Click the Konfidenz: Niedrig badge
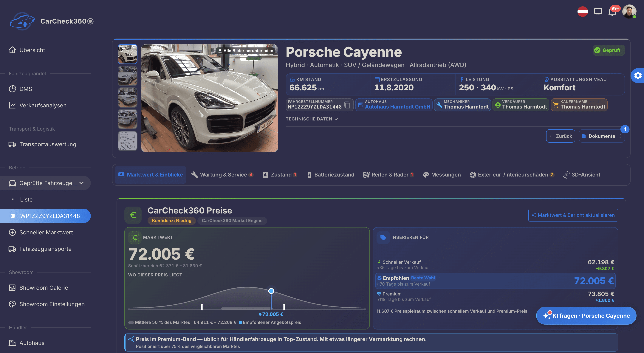The image size is (644, 353). click(171, 221)
